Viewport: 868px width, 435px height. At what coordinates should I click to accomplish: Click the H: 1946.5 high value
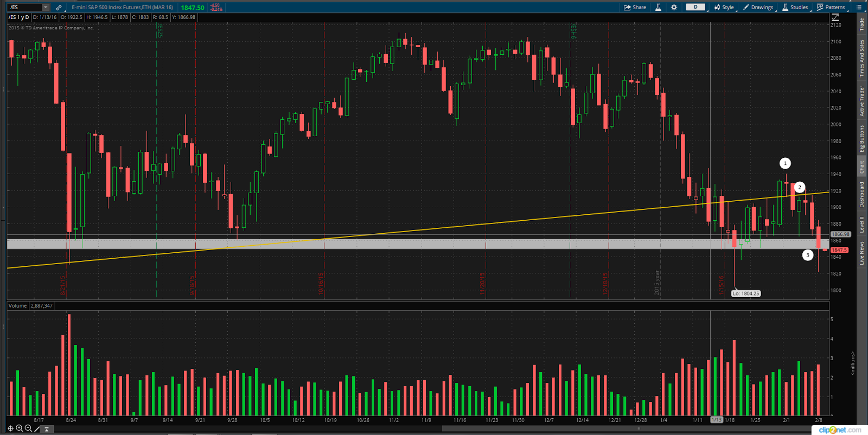tap(97, 17)
